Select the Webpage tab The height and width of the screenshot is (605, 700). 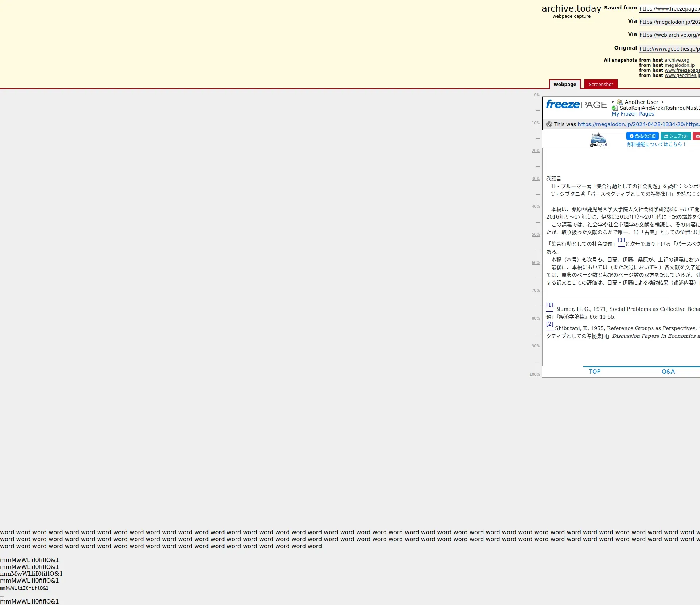click(564, 84)
